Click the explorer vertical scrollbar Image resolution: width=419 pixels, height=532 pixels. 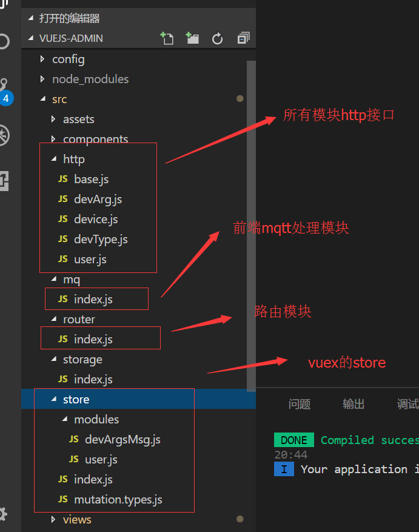(251, 224)
